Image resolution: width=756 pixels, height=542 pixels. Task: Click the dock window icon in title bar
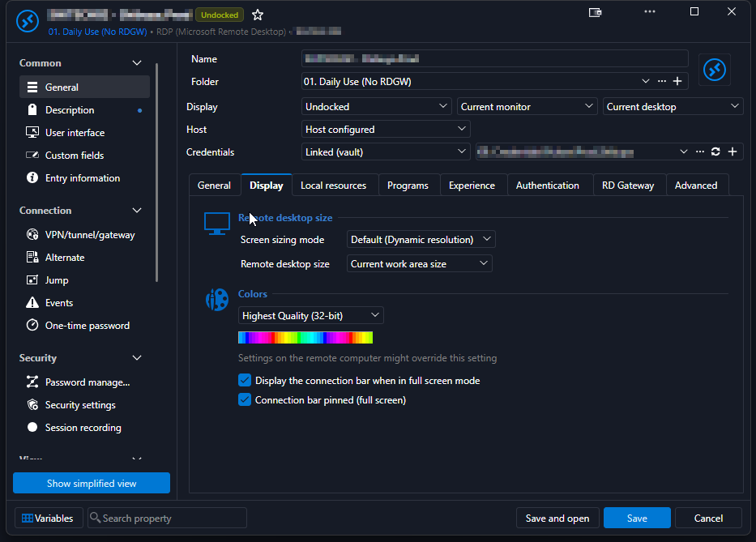click(x=596, y=12)
